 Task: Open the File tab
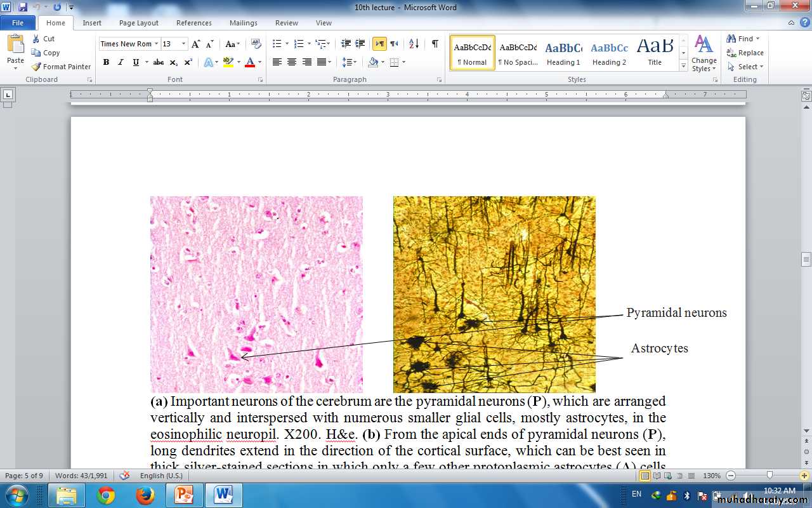pyautogui.click(x=18, y=23)
